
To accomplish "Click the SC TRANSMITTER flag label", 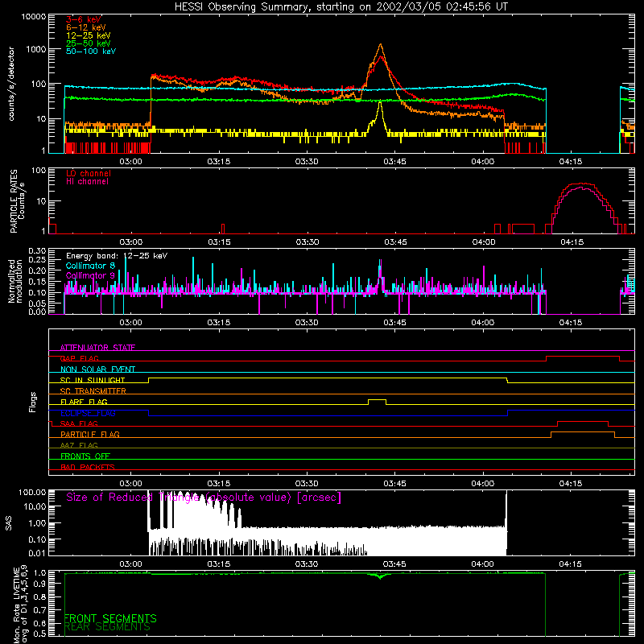I will click(93, 390).
